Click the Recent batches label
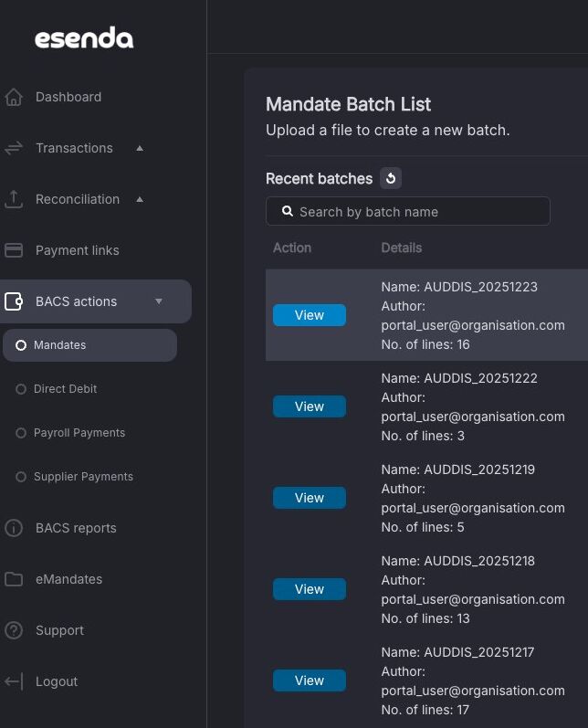Screen dimensions: 588x728 [x=320, y=179]
